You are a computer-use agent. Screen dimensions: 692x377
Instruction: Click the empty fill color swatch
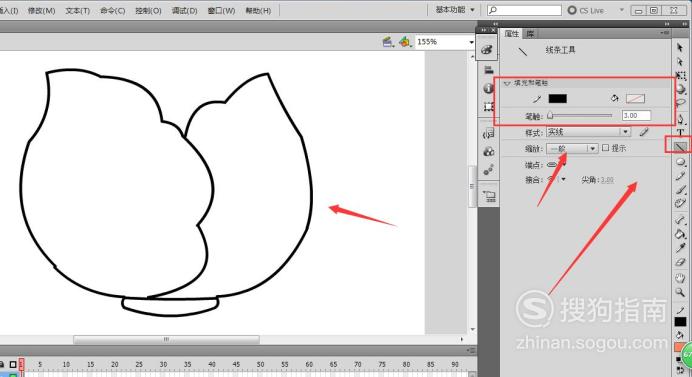click(x=635, y=98)
